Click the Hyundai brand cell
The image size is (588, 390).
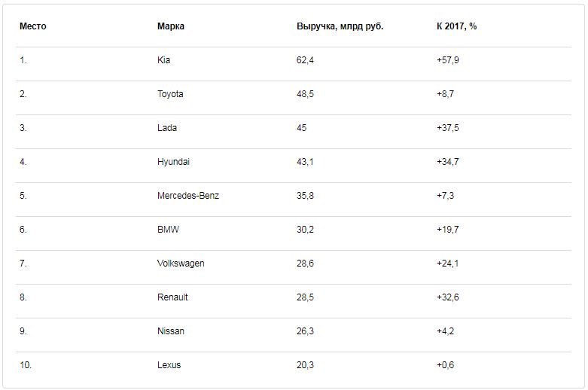tap(173, 162)
